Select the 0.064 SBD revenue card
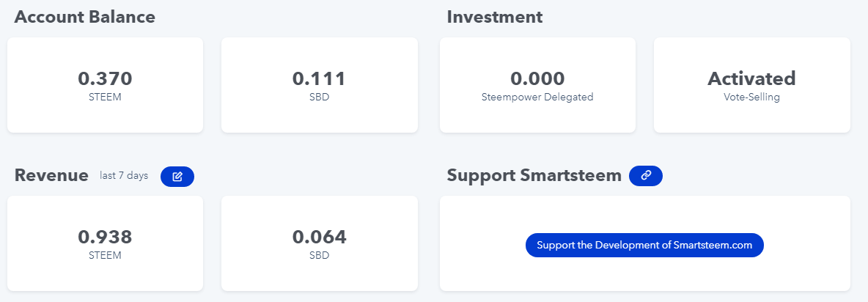Viewport: 868px width, 302px height. [x=320, y=243]
